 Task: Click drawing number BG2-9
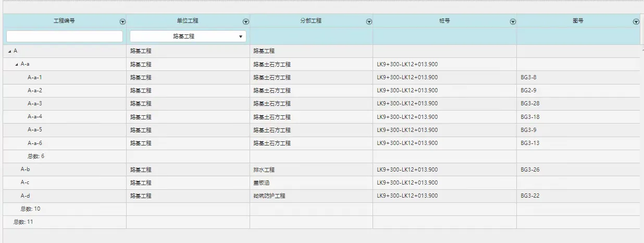click(528, 91)
